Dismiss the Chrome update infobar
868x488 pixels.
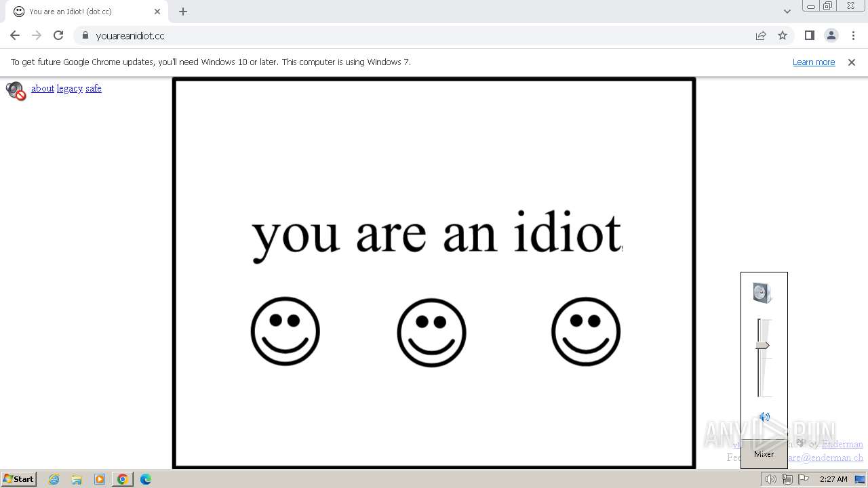852,62
